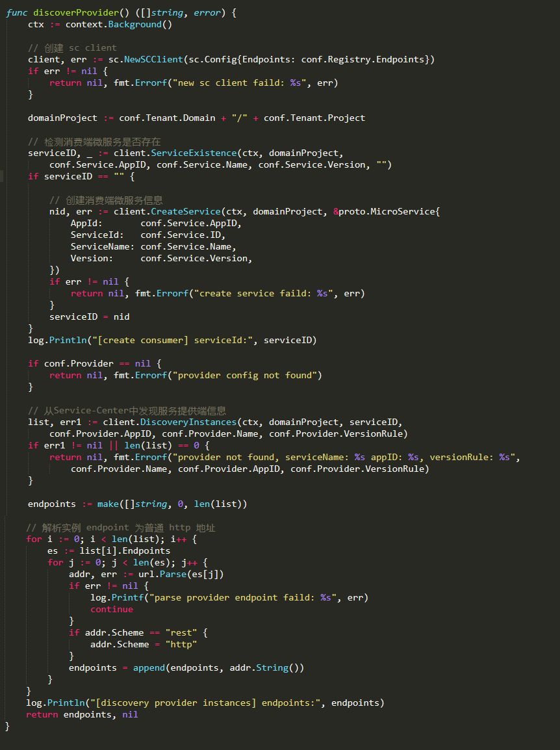Select the DiscoveryInstances method call
The image size is (560, 750).
pos(188,422)
